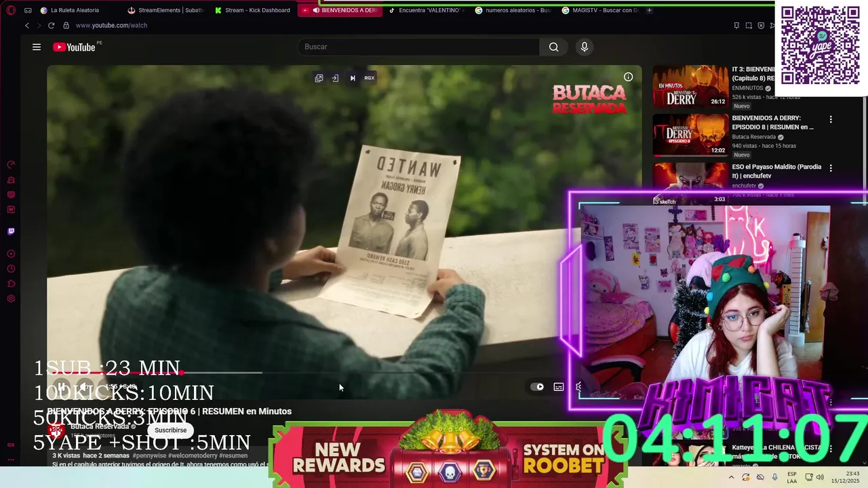Viewport: 868px width, 488px height.
Task: Switch to StreamElements Subathon tab
Action: click(x=165, y=10)
